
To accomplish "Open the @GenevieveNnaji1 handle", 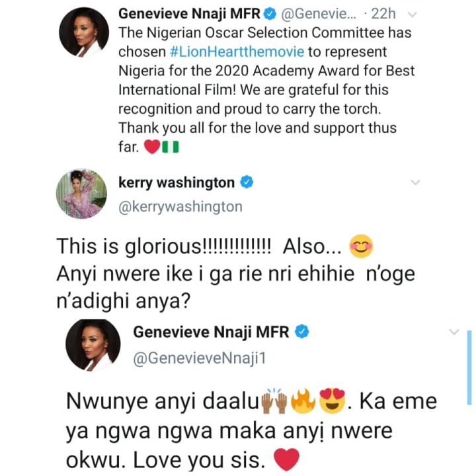I will pos(200,358).
